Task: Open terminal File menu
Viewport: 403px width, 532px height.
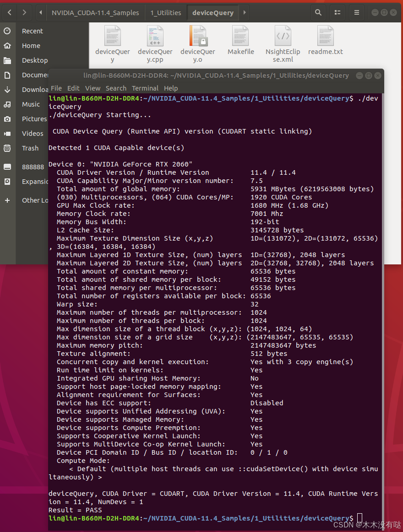Action: point(56,88)
